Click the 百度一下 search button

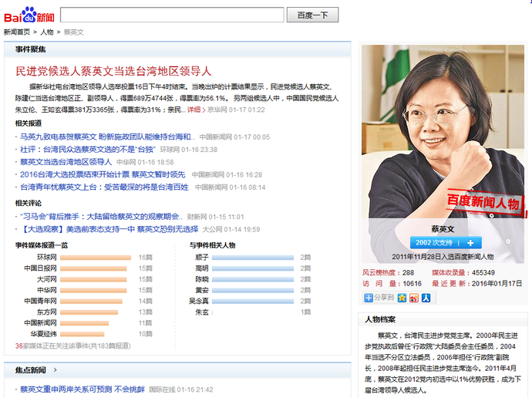[312, 15]
